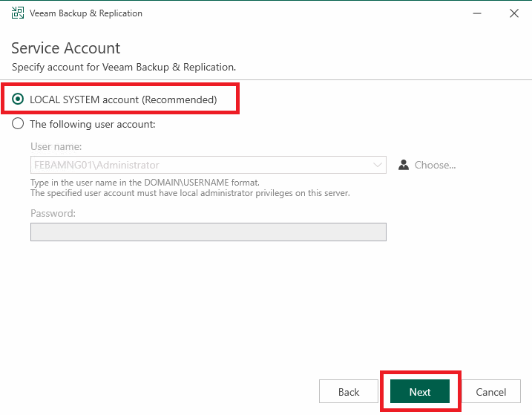
Task: Click inside the Password field
Action: pos(208,232)
